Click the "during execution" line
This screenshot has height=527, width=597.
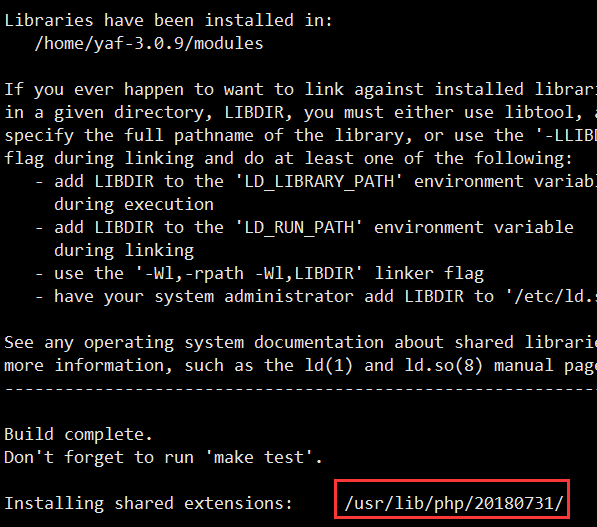click(x=134, y=205)
